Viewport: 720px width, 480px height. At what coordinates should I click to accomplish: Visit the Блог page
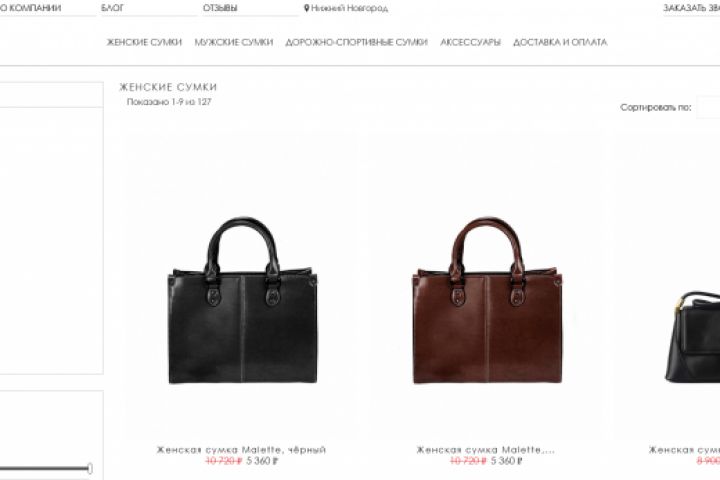pos(112,8)
